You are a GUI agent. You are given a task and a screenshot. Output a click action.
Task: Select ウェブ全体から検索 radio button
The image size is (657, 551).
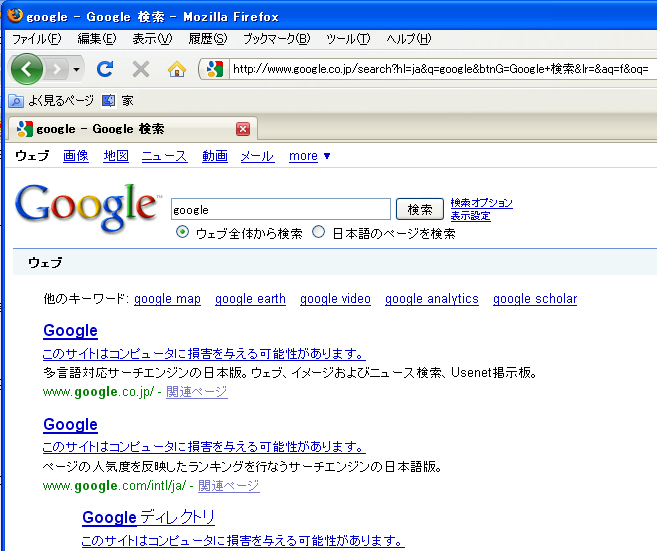pyautogui.click(x=183, y=232)
